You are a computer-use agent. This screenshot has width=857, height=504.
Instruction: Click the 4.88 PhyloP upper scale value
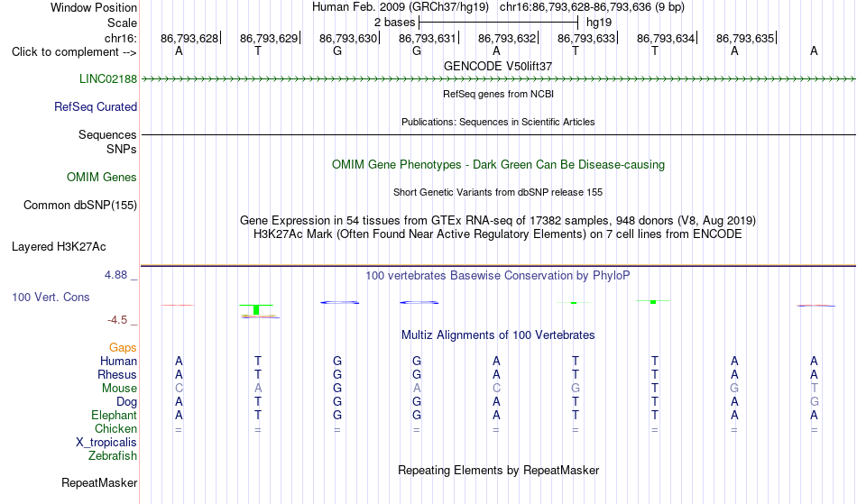(x=116, y=275)
